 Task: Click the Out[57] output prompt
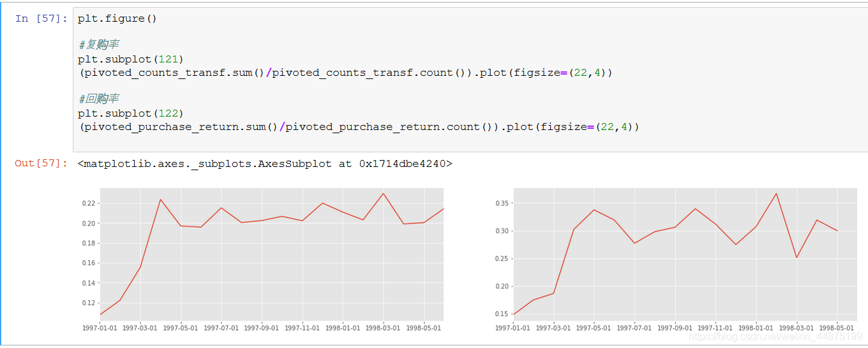pyautogui.click(x=41, y=164)
